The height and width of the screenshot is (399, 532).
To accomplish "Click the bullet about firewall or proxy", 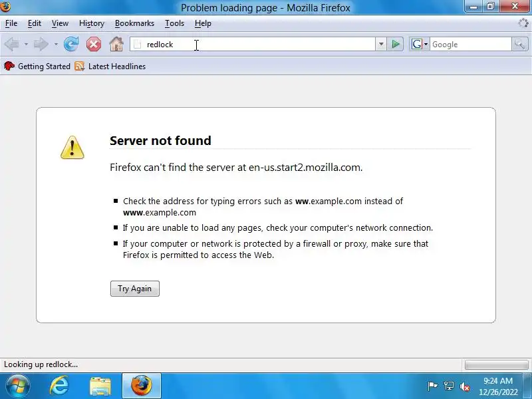I will pyautogui.click(x=275, y=249).
